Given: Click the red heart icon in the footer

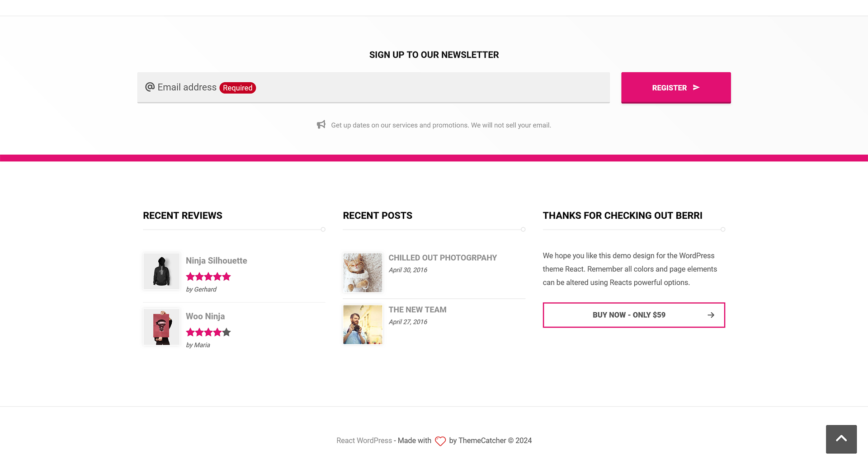Looking at the screenshot, I should pos(440,441).
